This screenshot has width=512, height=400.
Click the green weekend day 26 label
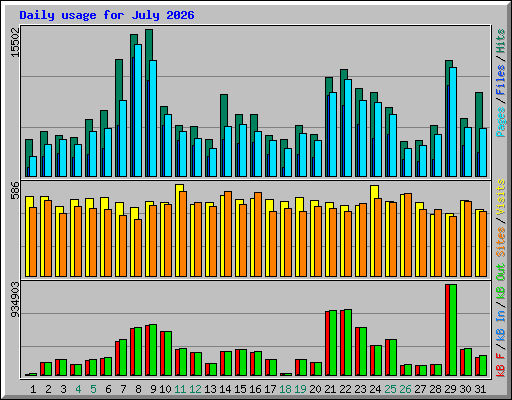click(405, 389)
